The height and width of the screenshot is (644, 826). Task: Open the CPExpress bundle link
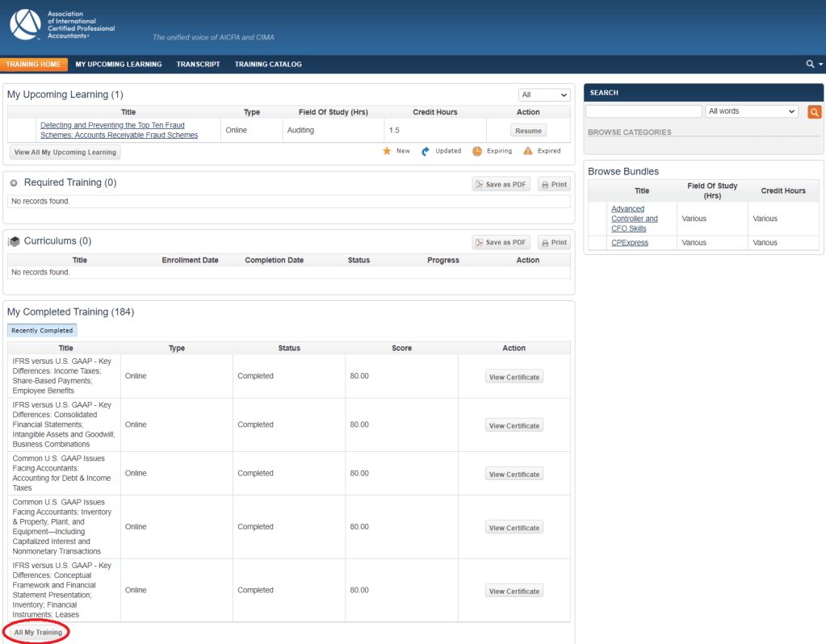coord(629,243)
